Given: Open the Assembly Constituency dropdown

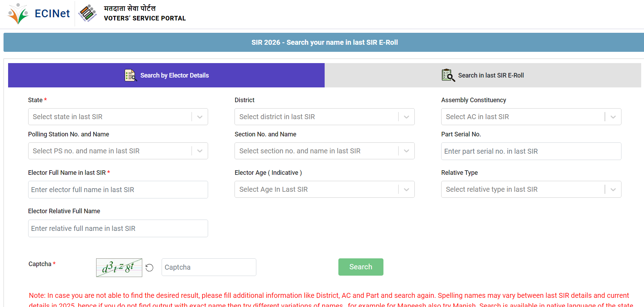Looking at the screenshot, I should 531,117.
